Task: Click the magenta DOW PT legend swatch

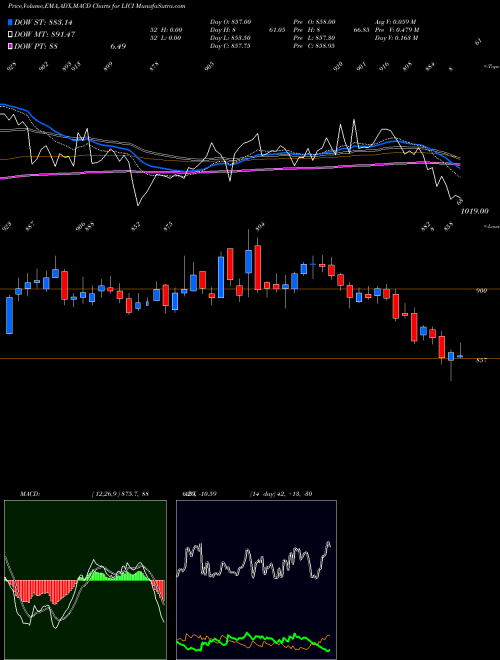Action: [10, 46]
